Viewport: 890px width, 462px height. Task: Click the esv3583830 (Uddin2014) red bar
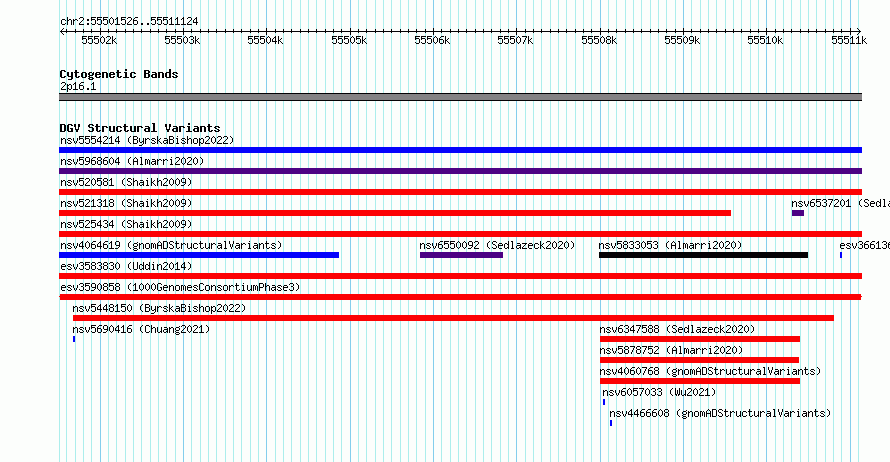[460, 276]
